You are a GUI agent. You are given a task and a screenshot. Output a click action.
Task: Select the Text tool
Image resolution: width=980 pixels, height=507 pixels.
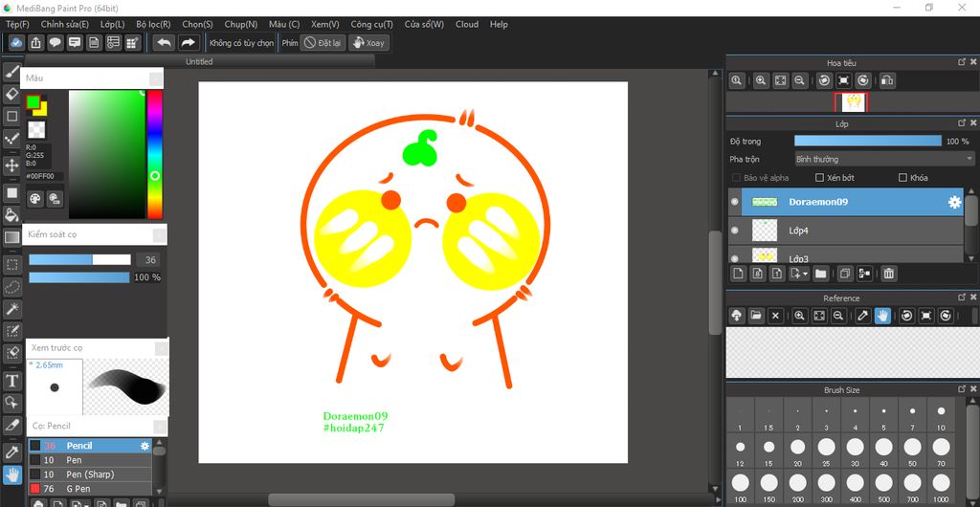click(x=11, y=381)
